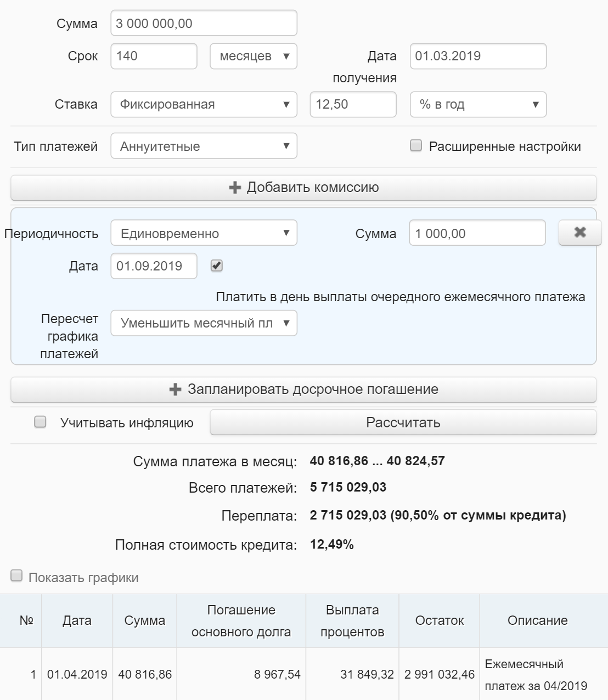Viewport: 608px width, 700px height.
Task: Click Выплата процентов column header
Action: point(352,620)
